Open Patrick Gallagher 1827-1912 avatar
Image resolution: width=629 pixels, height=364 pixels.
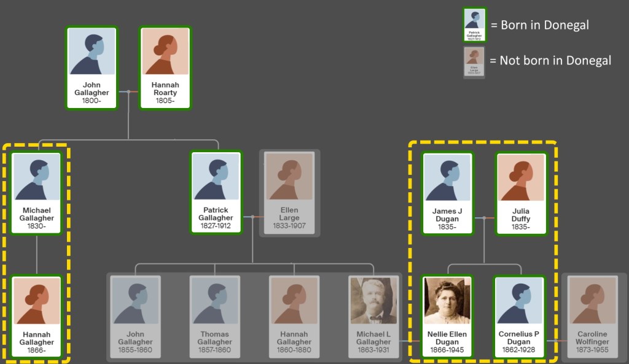point(216,177)
